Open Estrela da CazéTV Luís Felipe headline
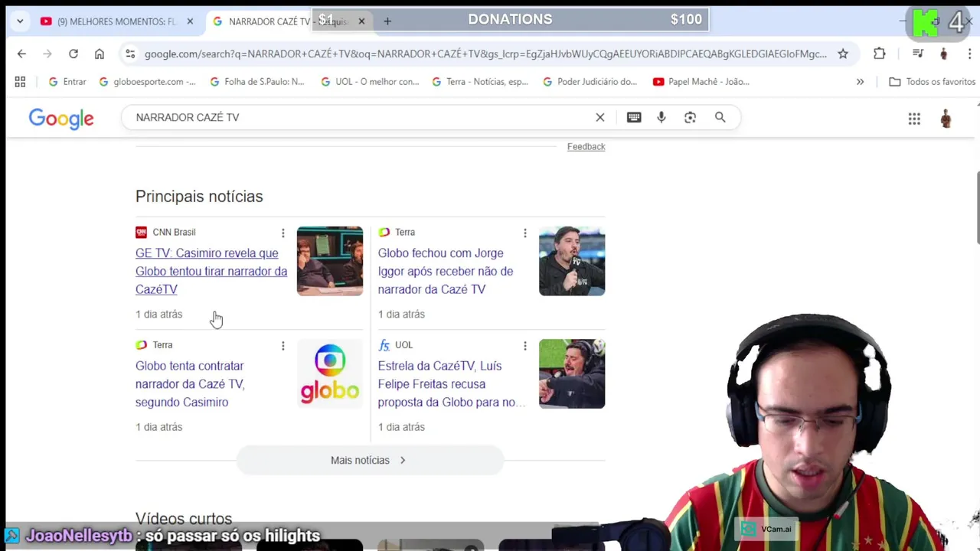 click(452, 384)
